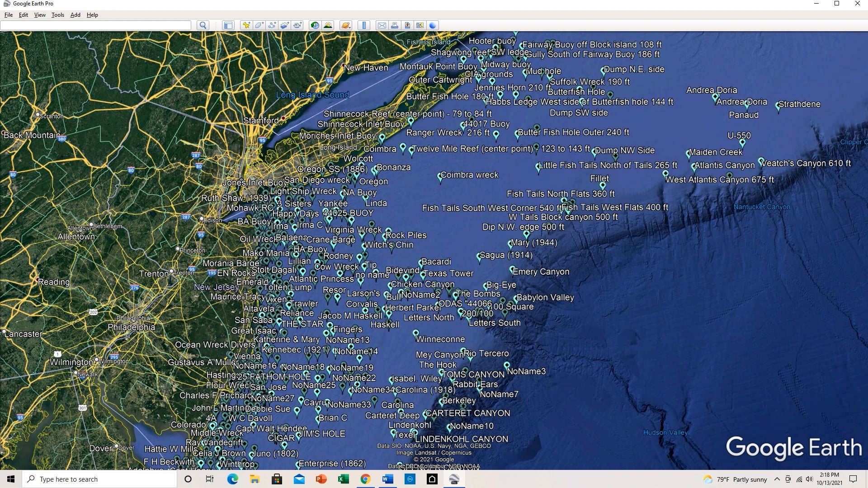Viewport: 868px width, 488px height.
Task: Open the View menu
Action: [40, 15]
